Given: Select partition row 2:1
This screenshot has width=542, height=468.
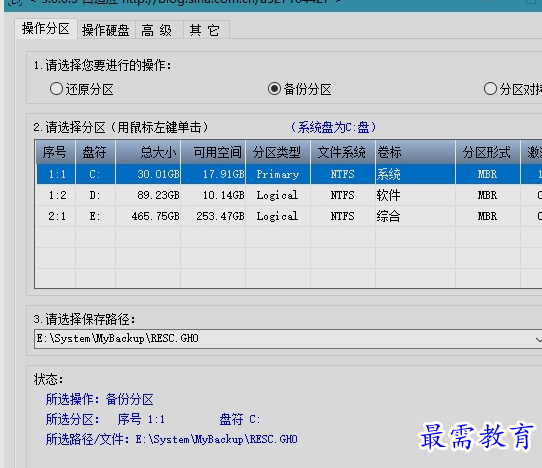Looking at the screenshot, I should coord(289,216).
